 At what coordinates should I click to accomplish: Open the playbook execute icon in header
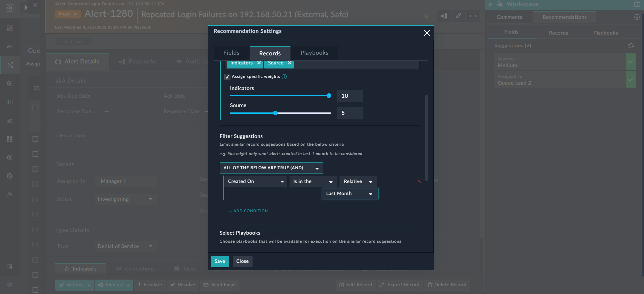click(x=444, y=16)
